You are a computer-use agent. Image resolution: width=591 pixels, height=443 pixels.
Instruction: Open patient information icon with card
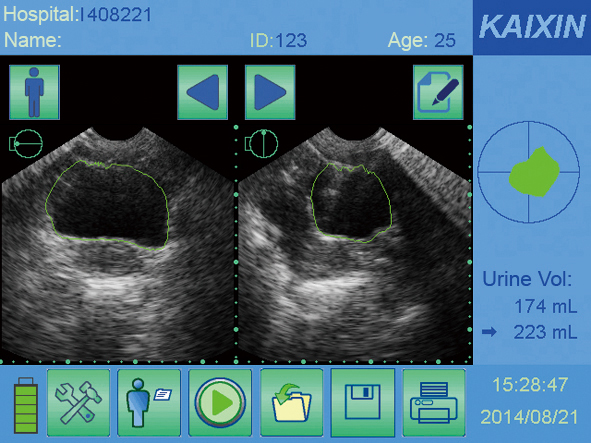pos(149,403)
